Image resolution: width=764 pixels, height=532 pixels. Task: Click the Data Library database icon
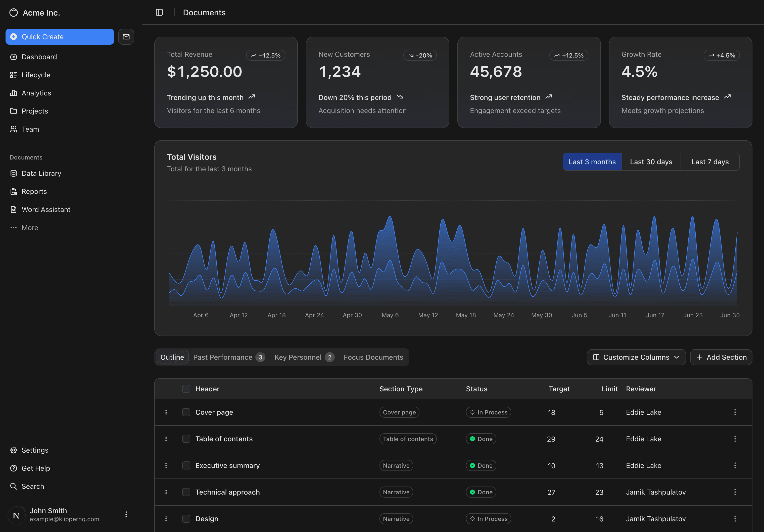click(13, 173)
